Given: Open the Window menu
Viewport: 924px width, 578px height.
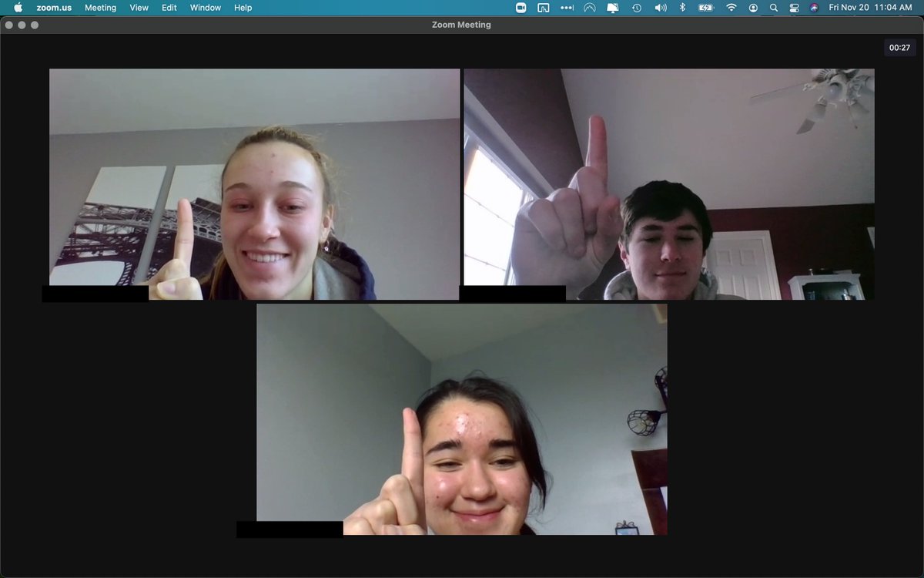Looking at the screenshot, I should pos(206,8).
